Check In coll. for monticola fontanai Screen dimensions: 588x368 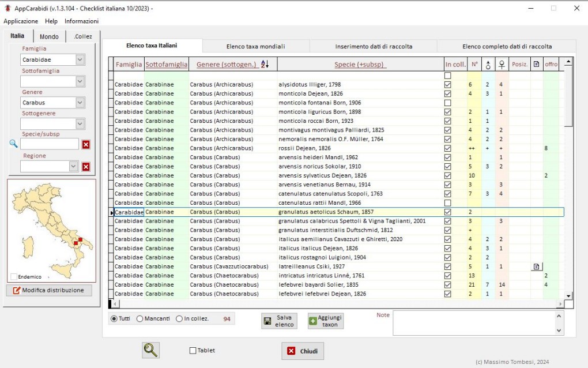[448, 103]
